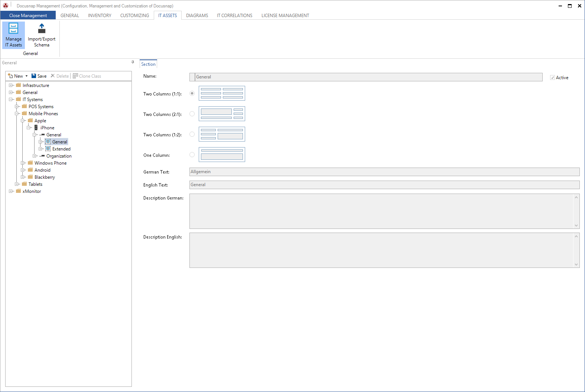The image size is (585, 392).
Task: Click the Docusnap application logo icon
Action: click(6, 6)
